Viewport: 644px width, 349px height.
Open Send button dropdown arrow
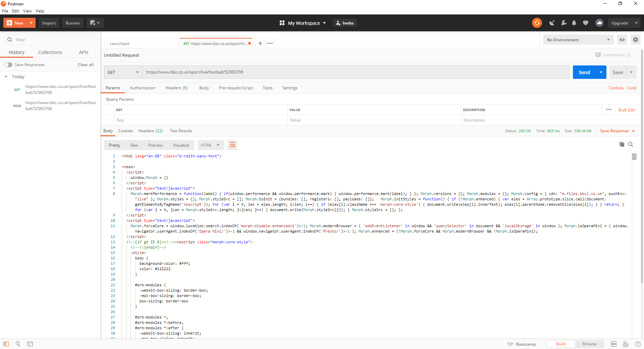point(601,72)
